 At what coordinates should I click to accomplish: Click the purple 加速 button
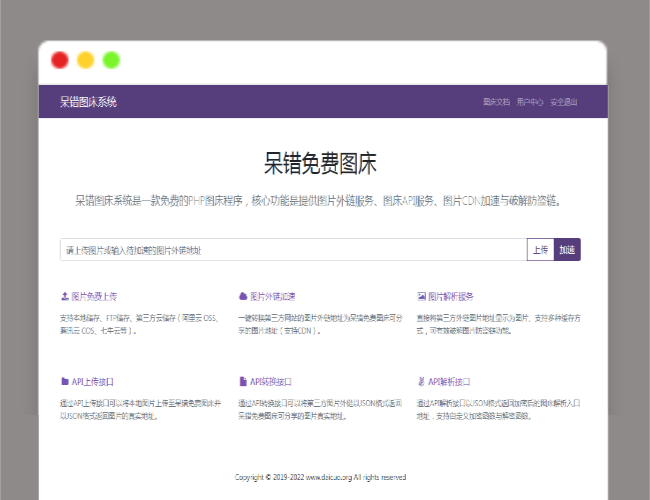[x=567, y=250]
